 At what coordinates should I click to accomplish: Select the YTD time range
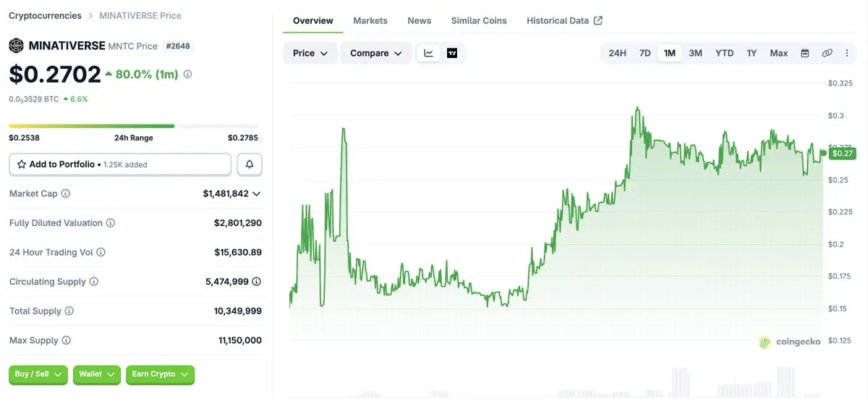click(724, 53)
